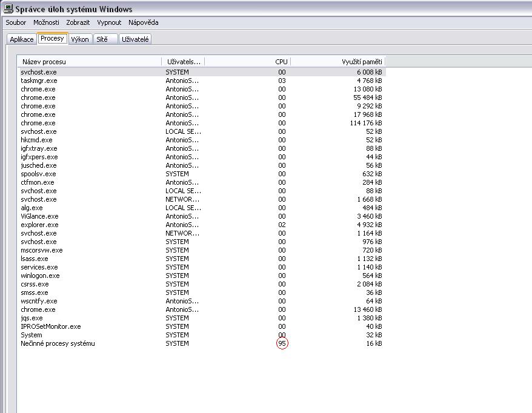Select the taskmgr.exe process row
This screenshot has height=413, width=532.
tap(202, 81)
